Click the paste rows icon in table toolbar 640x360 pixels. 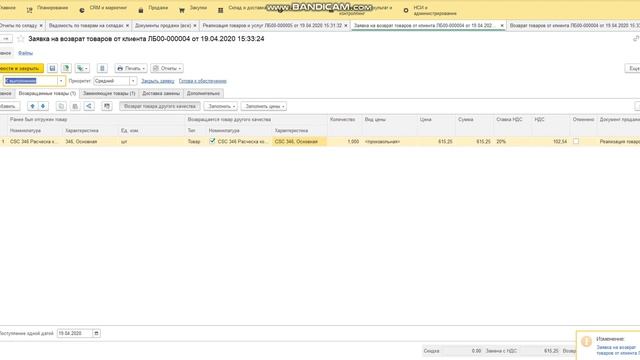coord(75,106)
